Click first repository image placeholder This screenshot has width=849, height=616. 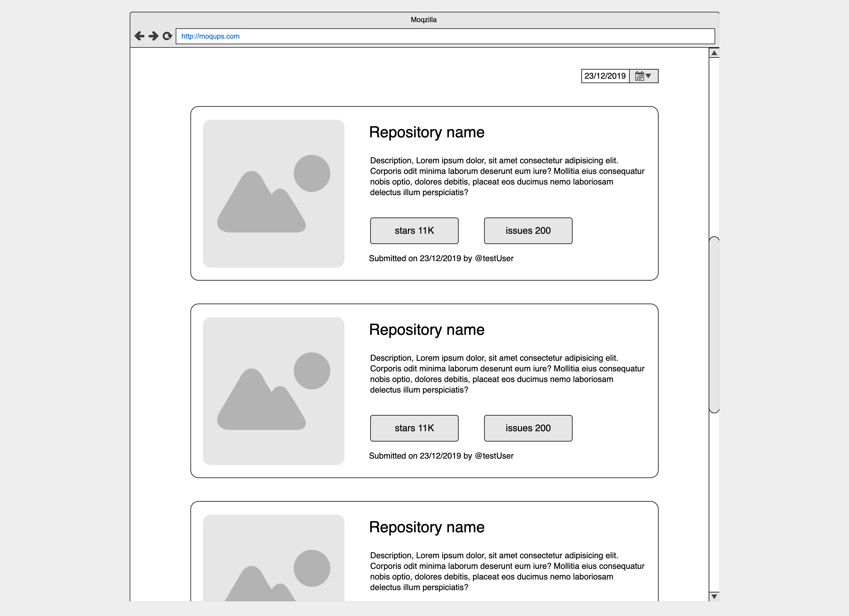click(273, 193)
